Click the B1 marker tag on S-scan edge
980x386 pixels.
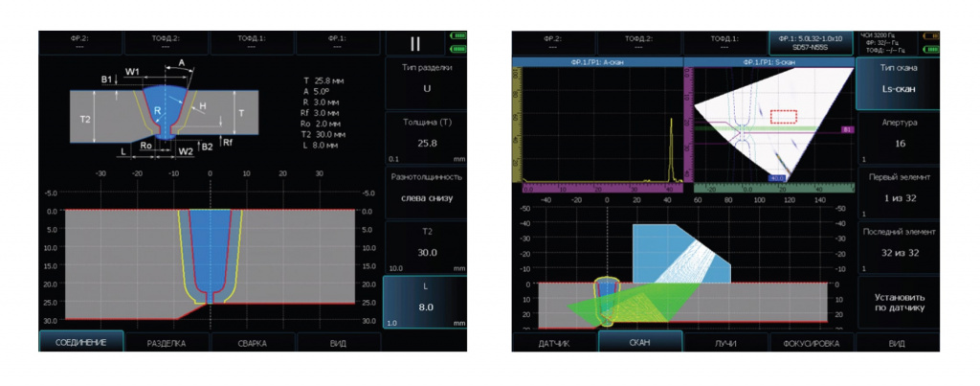(846, 128)
